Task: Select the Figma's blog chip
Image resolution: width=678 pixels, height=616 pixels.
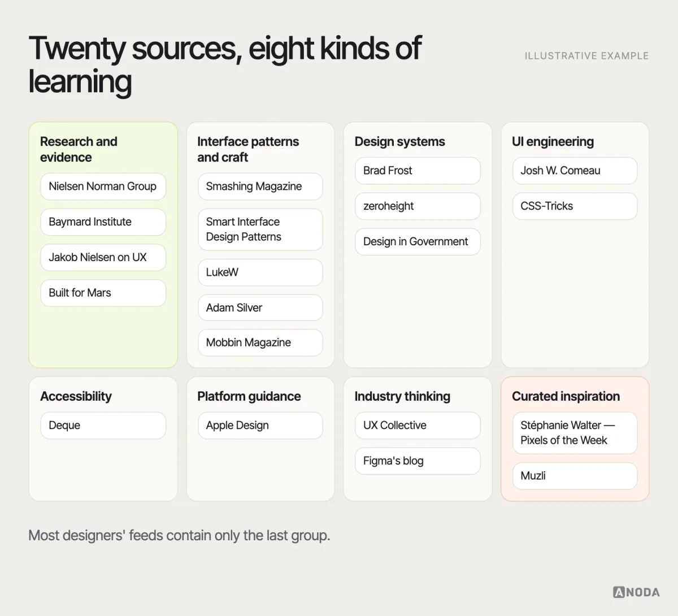Action: tap(418, 461)
